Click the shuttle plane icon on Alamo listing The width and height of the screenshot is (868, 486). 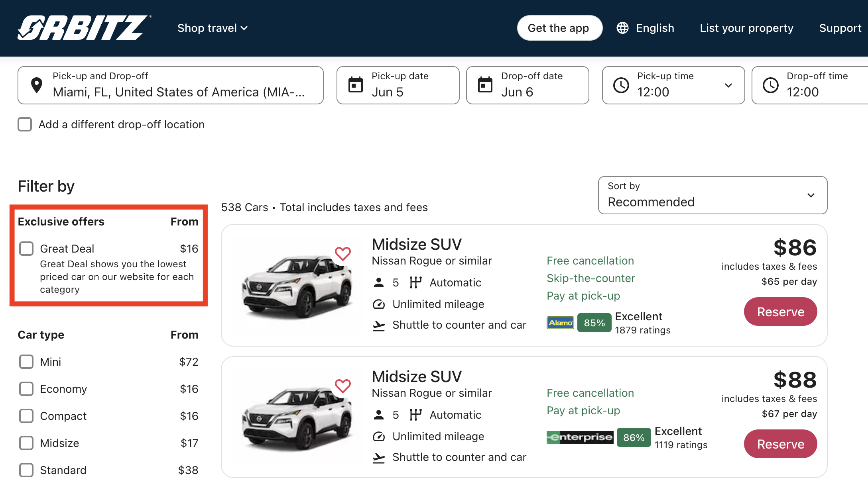click(378, 325)
